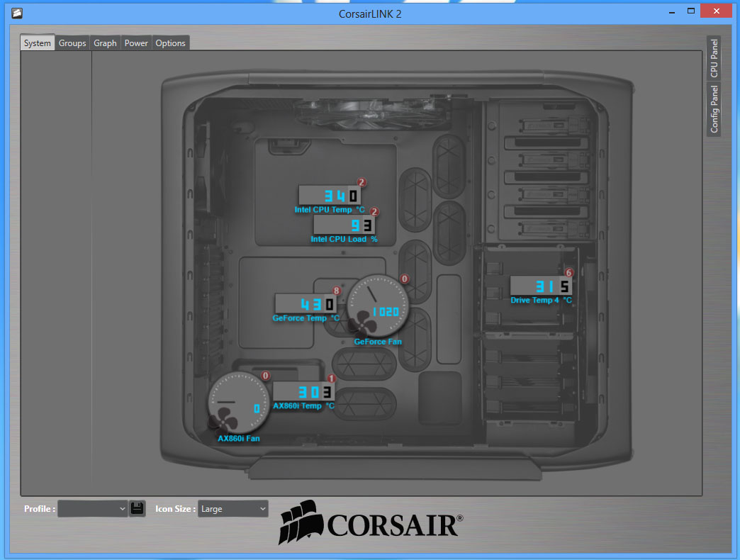
Task: Click the badge on Intel CPU Temp
Action: (x=361, y=182)
